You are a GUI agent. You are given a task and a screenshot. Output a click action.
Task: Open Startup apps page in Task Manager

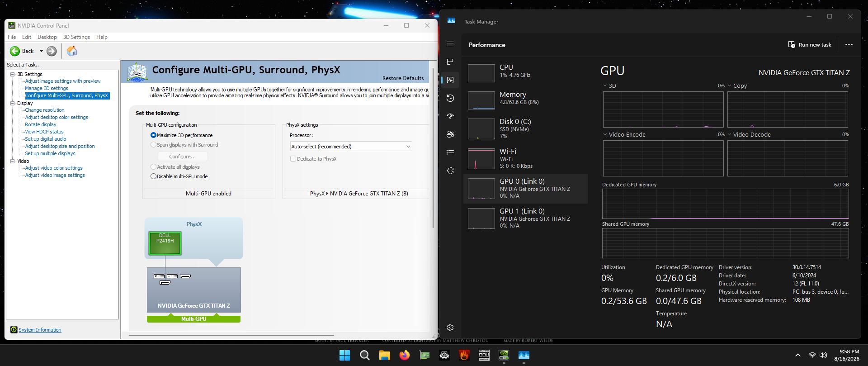pos(450,116)
